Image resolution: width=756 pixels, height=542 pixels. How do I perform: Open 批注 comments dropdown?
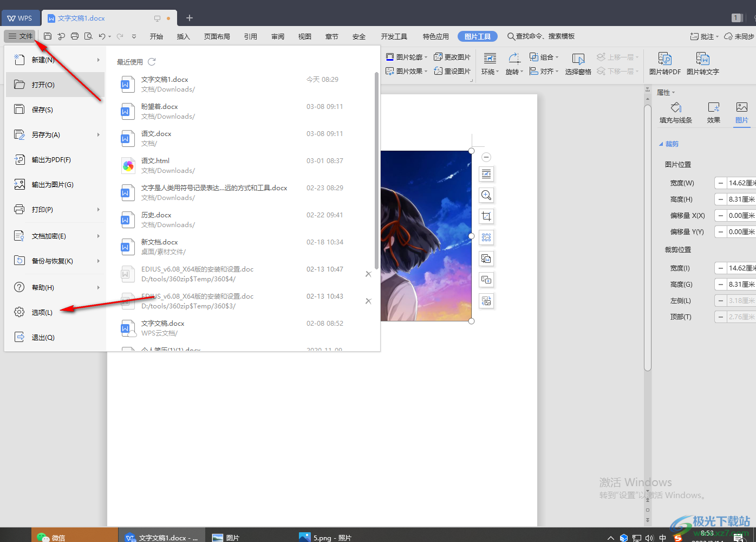click(x=704, y=36)
